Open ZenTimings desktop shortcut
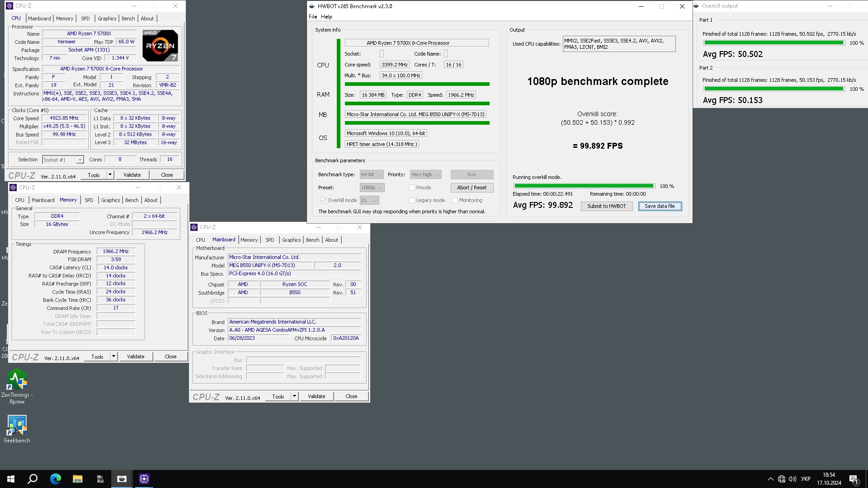Screen dimensions: 868x488 (17, 386)
